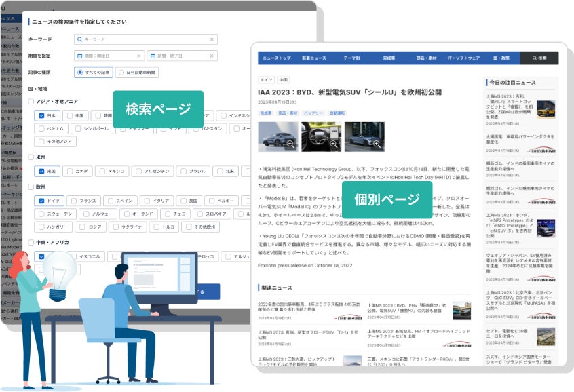Screen dimensions: 574x392
Task: Click the blue バッテリー category tag
Action: 313,113
